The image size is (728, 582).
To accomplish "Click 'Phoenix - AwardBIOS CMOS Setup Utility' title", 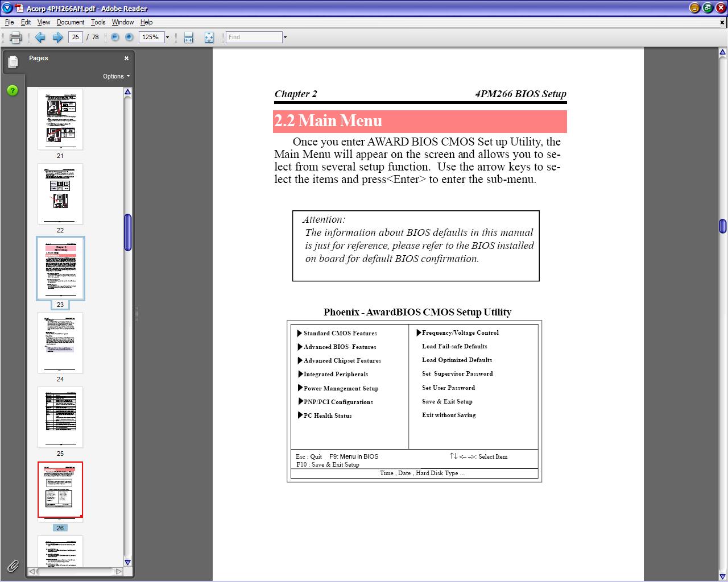I will 417,312.
